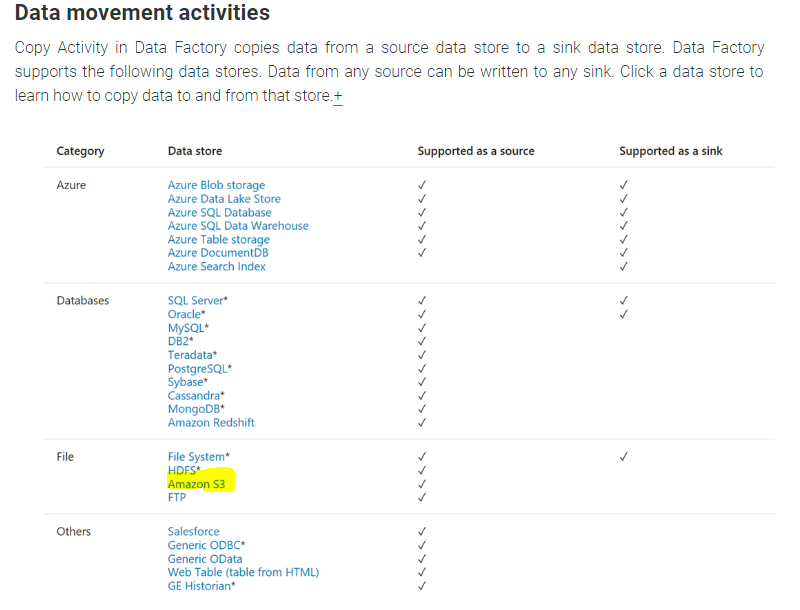Open the Teradata link

[192, 355]
